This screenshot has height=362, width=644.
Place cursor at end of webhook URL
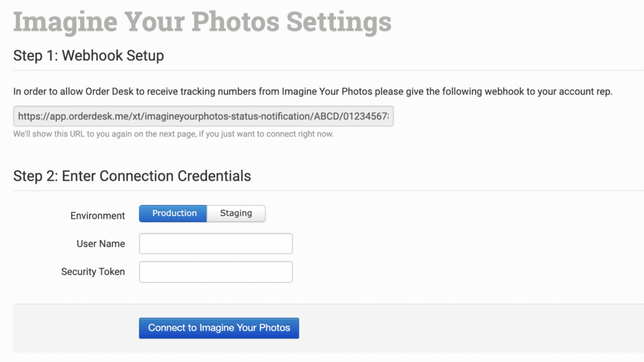389,116
